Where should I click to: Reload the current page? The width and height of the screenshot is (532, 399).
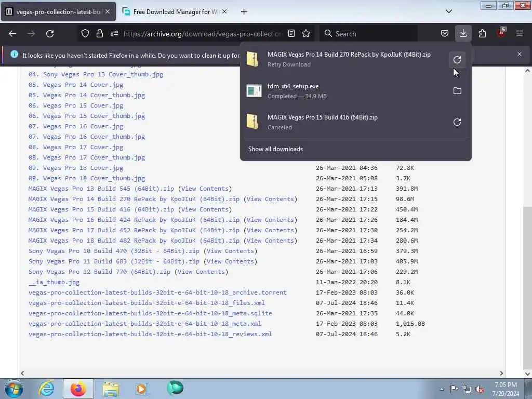click(50, 34)
